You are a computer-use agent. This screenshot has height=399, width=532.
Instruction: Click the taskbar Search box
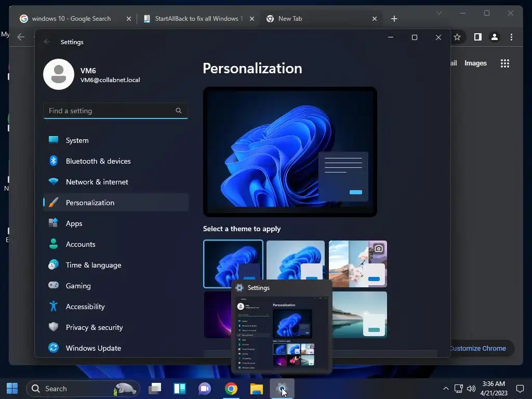point(83,389)
